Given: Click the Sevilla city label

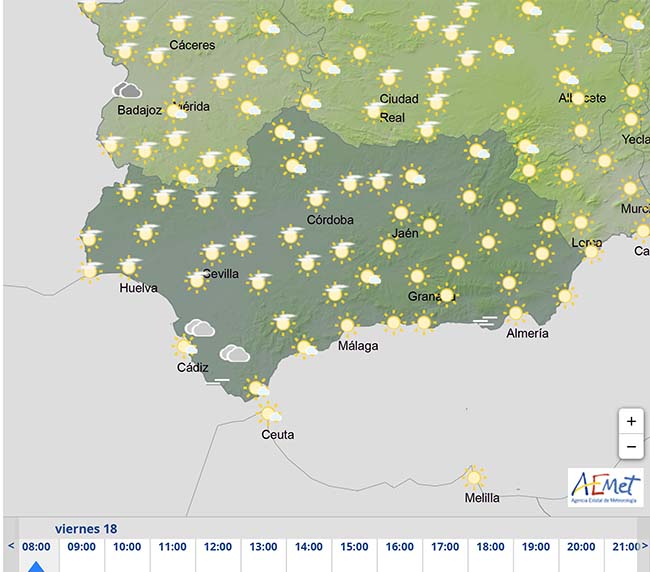Looking at the screenshot, I should (x=221, y=274).
